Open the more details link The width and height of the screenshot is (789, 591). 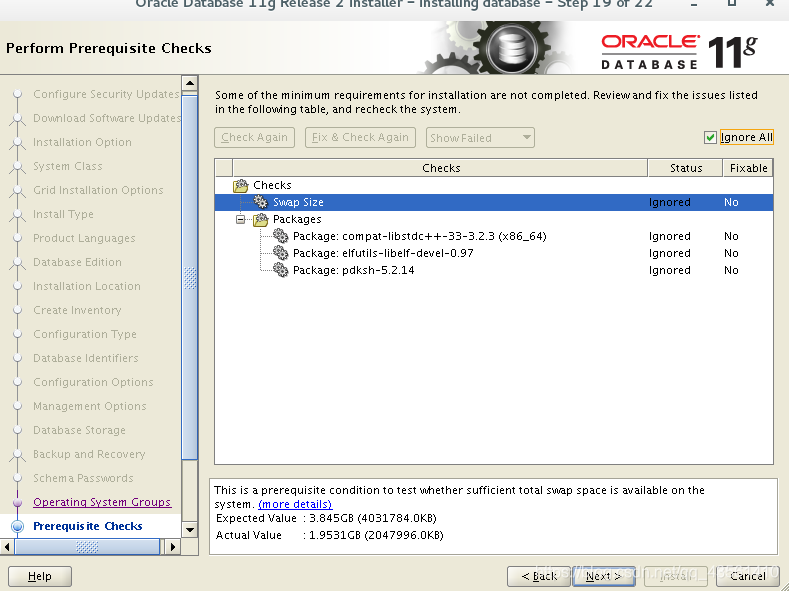pos(295,504)
